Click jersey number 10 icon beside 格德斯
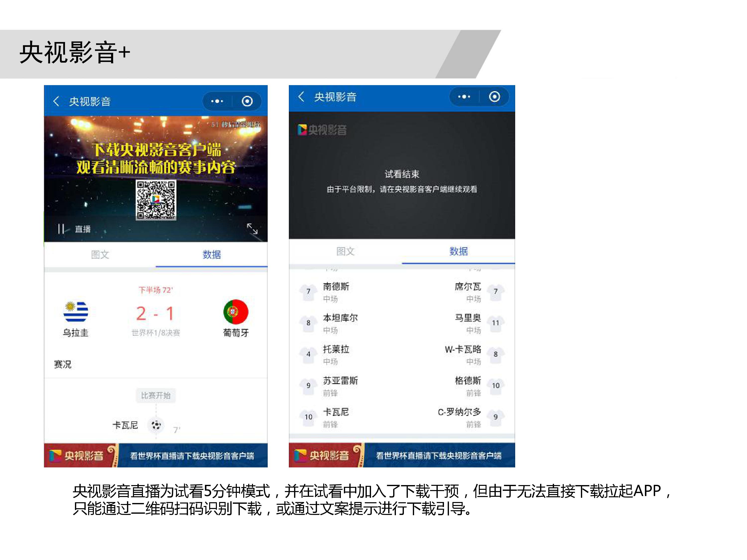Image resolution: width=747 pixels, height=560 pixels. tap(496, 386)
